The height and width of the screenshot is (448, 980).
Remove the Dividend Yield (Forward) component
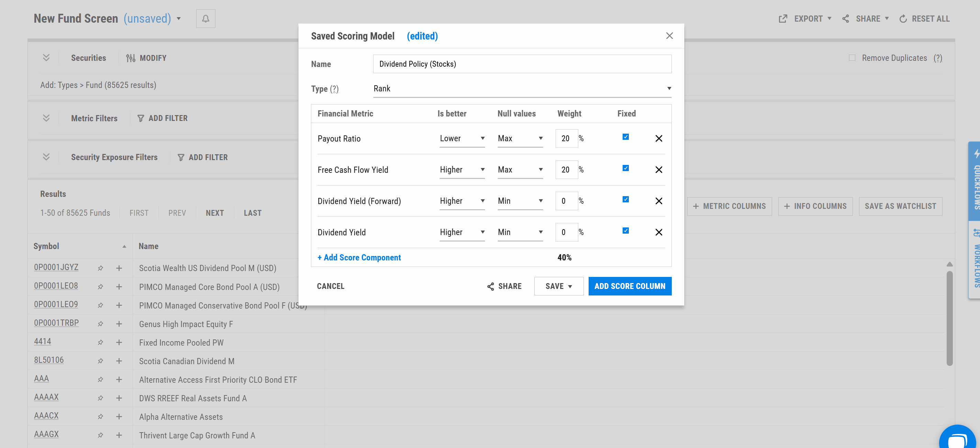tap(658, 201)
